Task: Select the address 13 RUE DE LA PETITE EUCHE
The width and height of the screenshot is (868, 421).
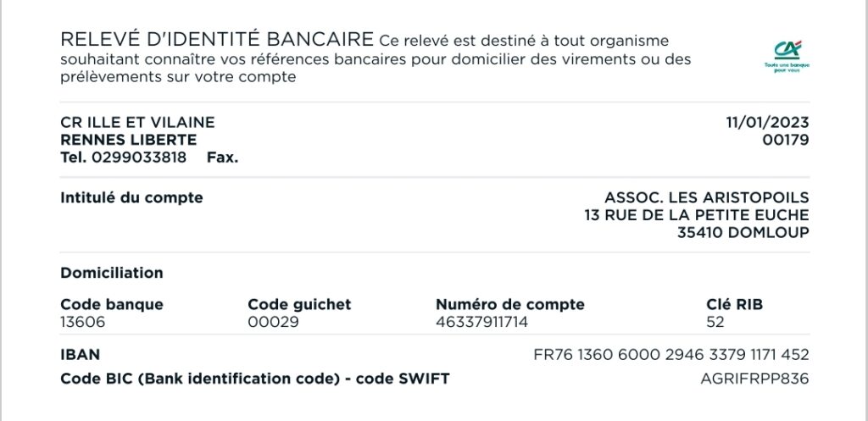Action: [697, 215]
